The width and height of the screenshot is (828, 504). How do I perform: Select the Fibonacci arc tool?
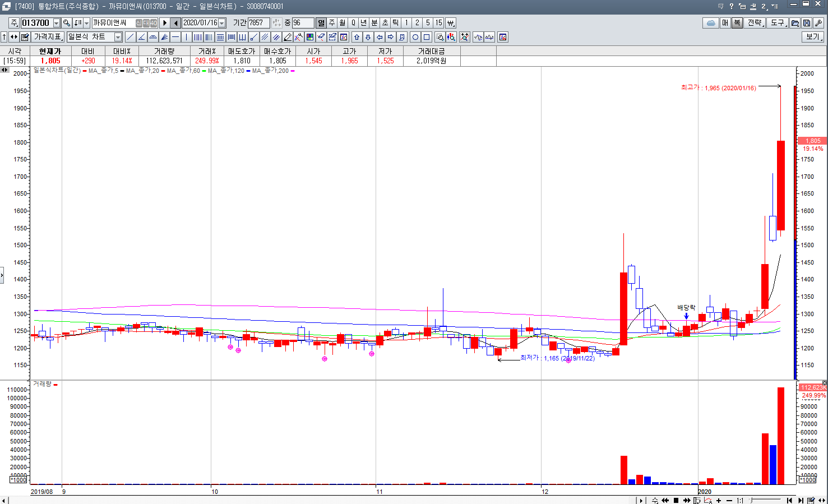click(152, 37)
